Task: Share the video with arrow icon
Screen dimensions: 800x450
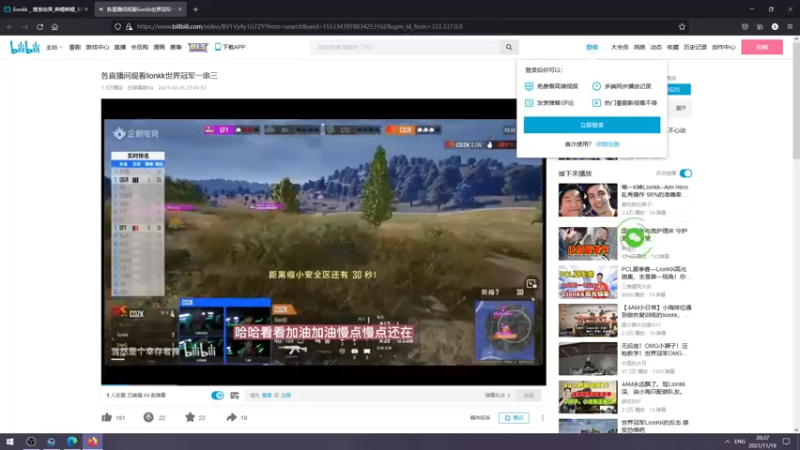Action: tap(231, 417)
